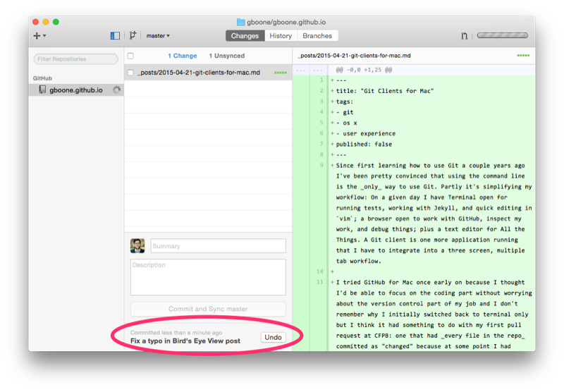564x392 pixels.
Task: Click the pull request icon in toolbar
Action: [x=465, y=35]
